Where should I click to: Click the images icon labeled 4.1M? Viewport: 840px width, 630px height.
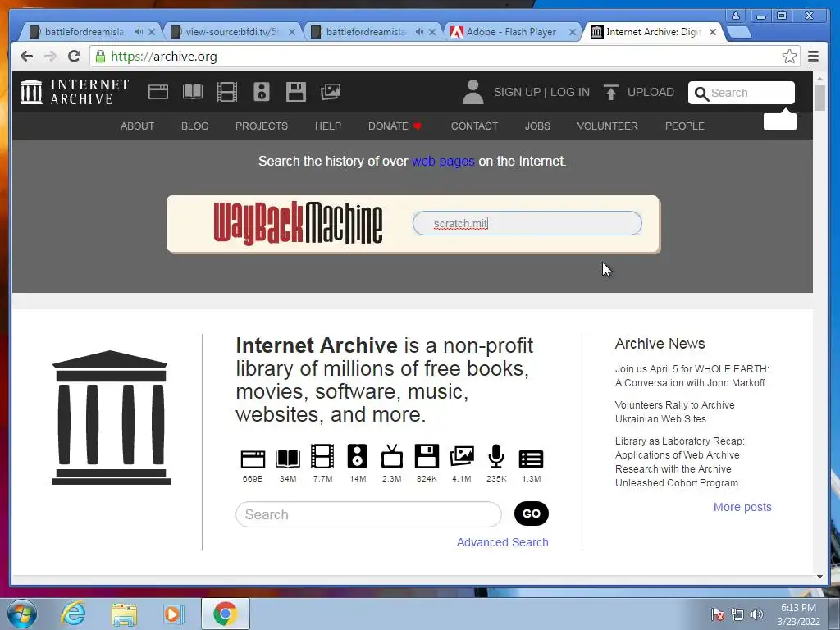pyautogui.click(x=461, y=456)
